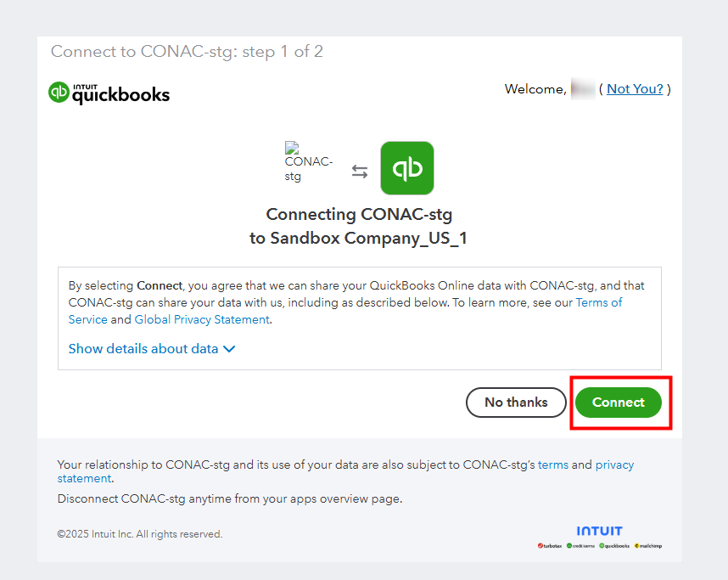Open CONAC-stg's terms link
This screenshot has width=728, height=580.
tap(553, 465)
